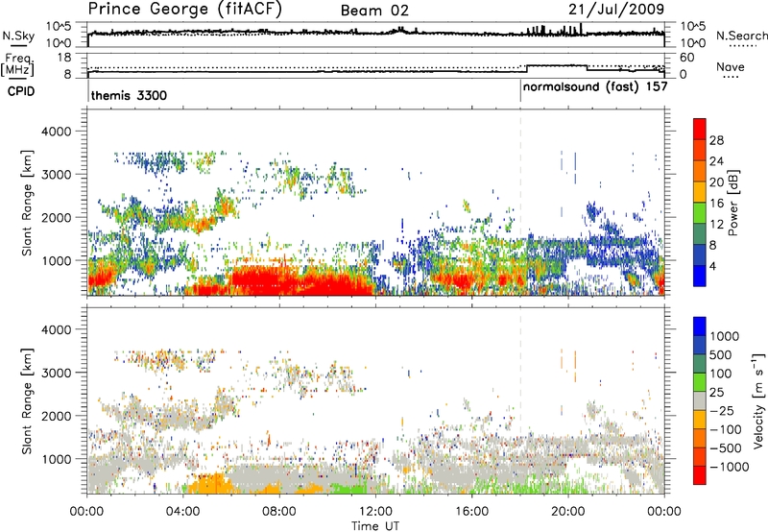Click the gray segment of the velocity color bar
The image size is (768, 532).
coord(700,400)
